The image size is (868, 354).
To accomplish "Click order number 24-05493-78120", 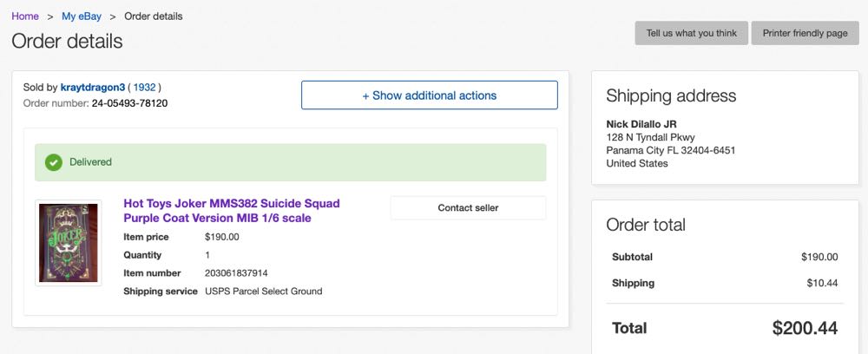I will [129, 103].
